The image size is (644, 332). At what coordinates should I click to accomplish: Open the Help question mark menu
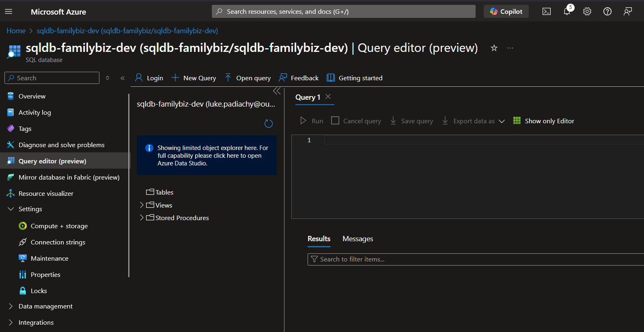click(x=607, y=12)
